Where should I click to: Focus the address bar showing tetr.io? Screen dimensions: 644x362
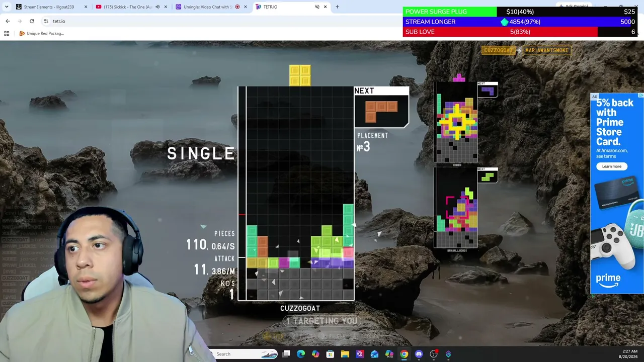tap(221, 21)
